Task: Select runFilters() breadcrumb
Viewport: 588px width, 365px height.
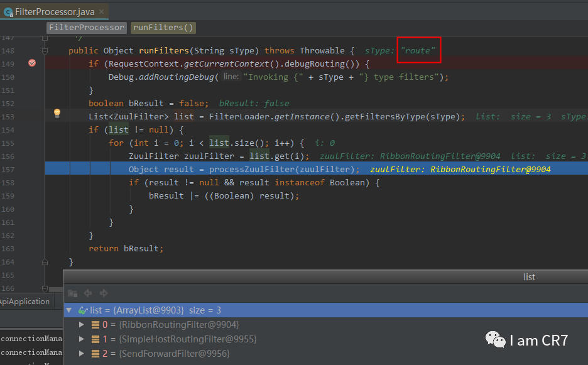Action: [163, 28]
